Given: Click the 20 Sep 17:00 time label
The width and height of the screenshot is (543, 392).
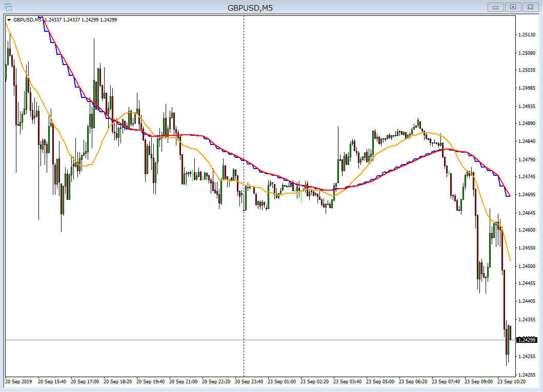Looking at the screenshot, I should (x=85, y=382).
